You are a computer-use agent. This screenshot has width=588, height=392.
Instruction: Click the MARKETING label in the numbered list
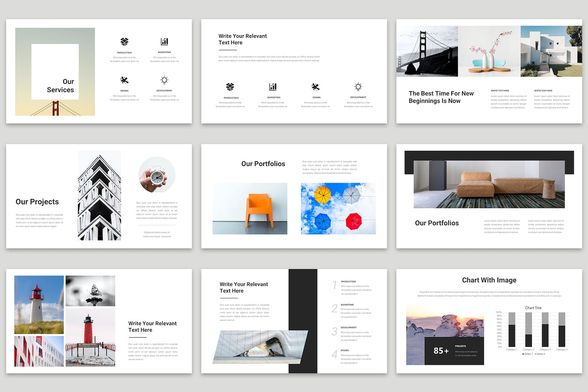[347, 305]
